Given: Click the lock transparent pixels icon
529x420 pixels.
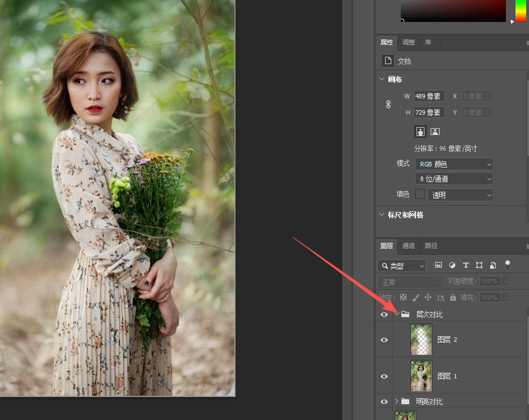Looking at the screenshot, I should click(x=403, y=297).
